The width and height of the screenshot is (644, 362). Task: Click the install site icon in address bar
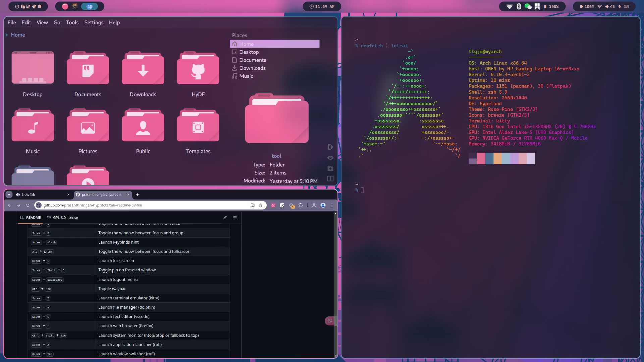tap(252, 205)
